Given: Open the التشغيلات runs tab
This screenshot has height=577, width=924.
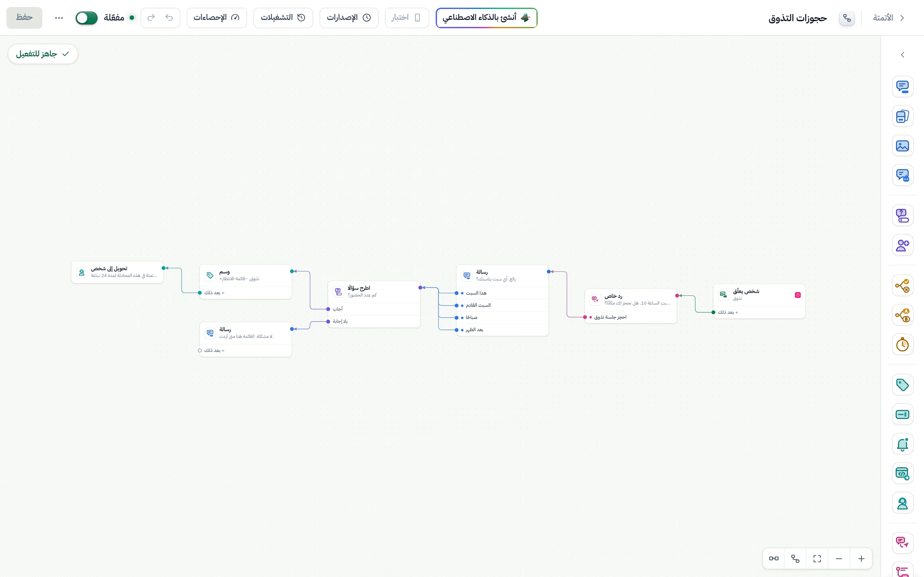Looking at the screenshot, I should pos(283,18).
